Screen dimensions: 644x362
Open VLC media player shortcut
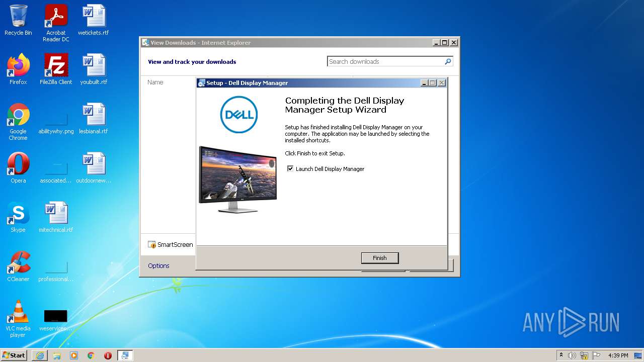coord(18,319)
